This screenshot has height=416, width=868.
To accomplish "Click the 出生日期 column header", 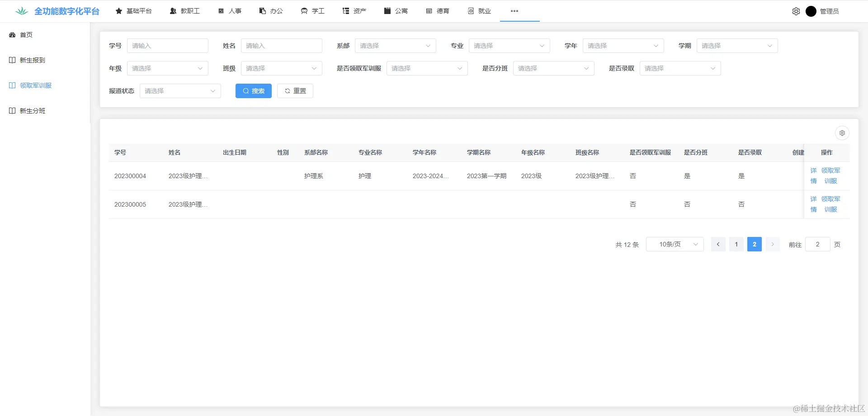I will pyautogui.click(x=235, y=152).
